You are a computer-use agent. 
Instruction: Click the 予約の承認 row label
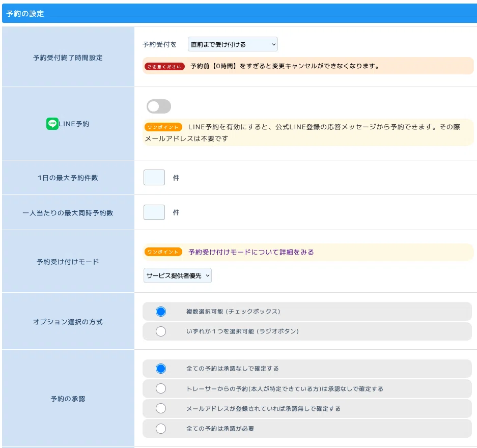[68, 399]
